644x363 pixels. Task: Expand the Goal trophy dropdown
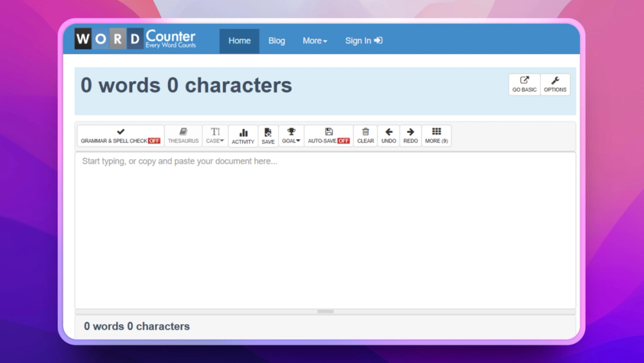291,135
